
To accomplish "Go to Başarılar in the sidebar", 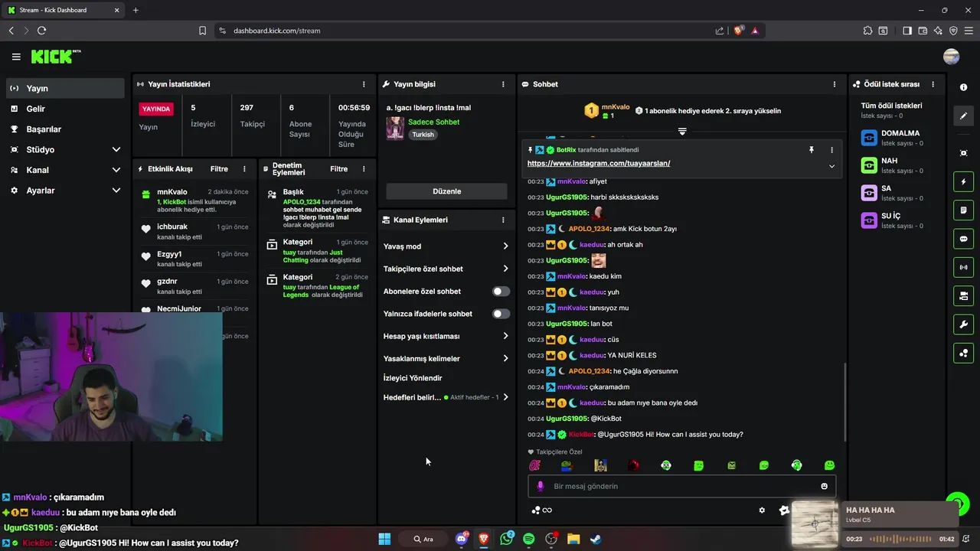I will coord(65,129).
